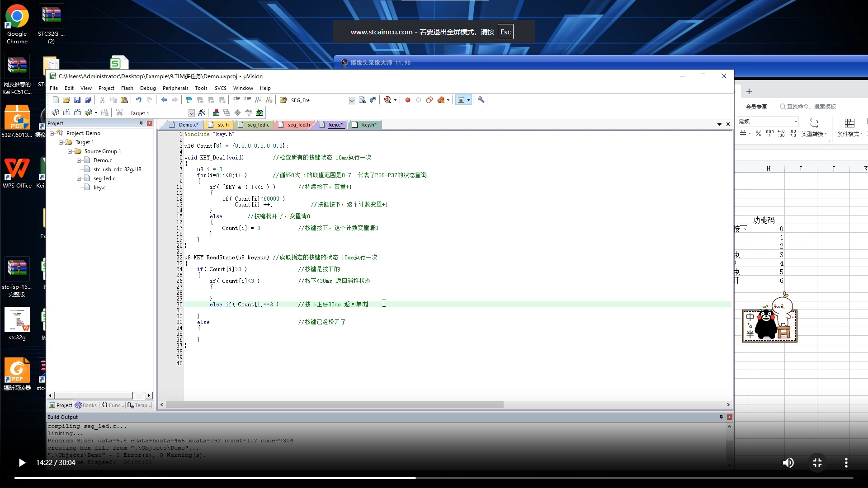Insert breakpoint with the red dot icon
The width and height of the screenshot is (868, 488).
tap(408, 100)
